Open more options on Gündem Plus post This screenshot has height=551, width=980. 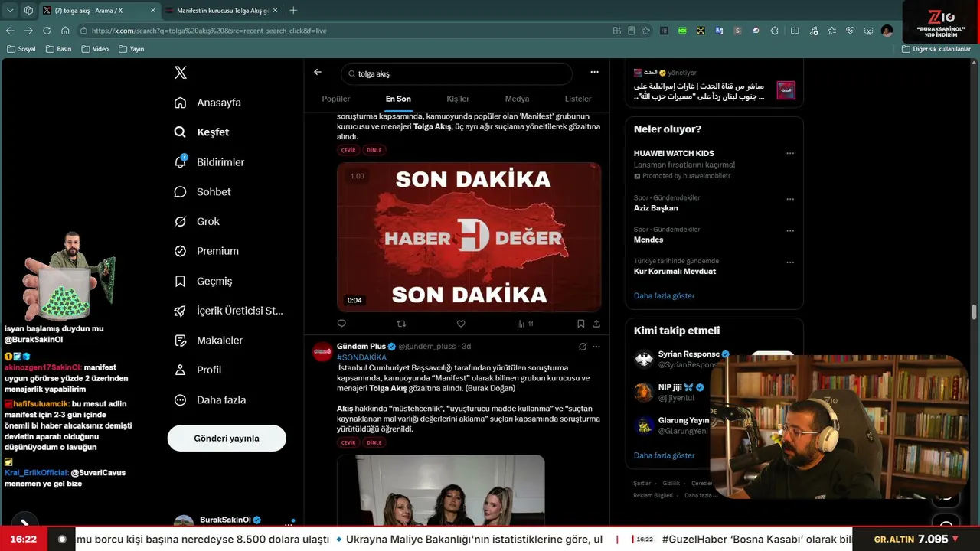point(596,347)
